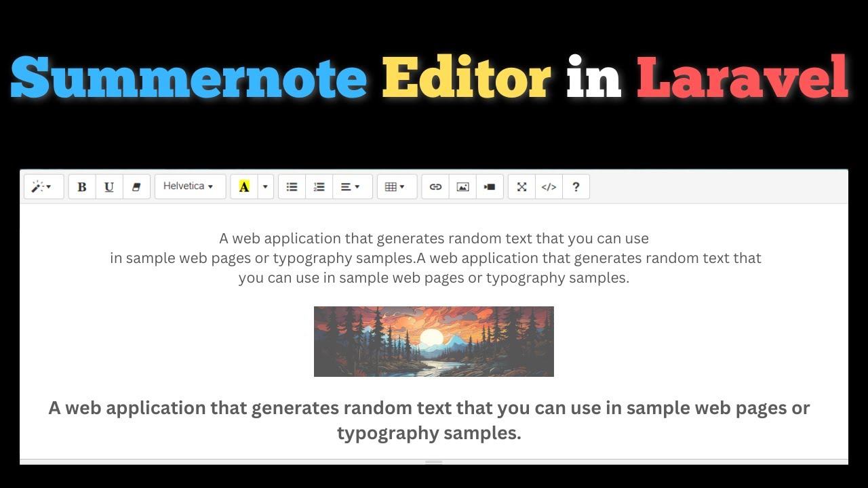Click the insert link icon
Screen dimensions: 868x488
[x=435, y=187]
